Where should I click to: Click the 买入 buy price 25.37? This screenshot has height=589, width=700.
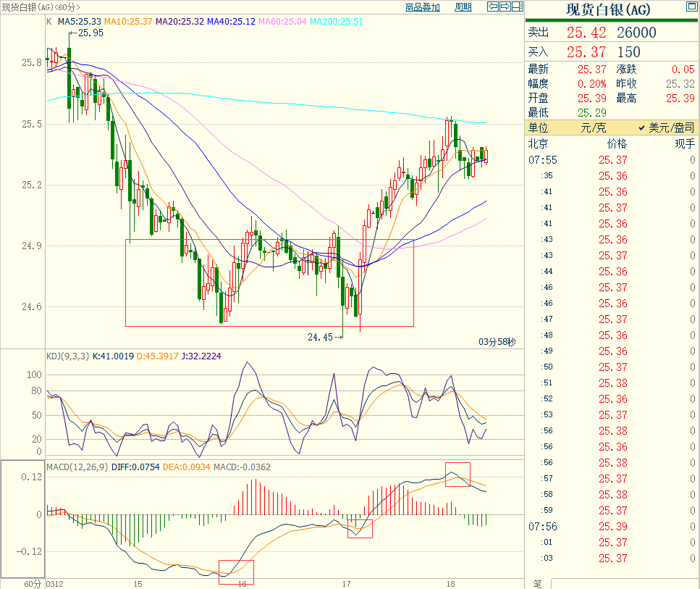pos(586,52)
